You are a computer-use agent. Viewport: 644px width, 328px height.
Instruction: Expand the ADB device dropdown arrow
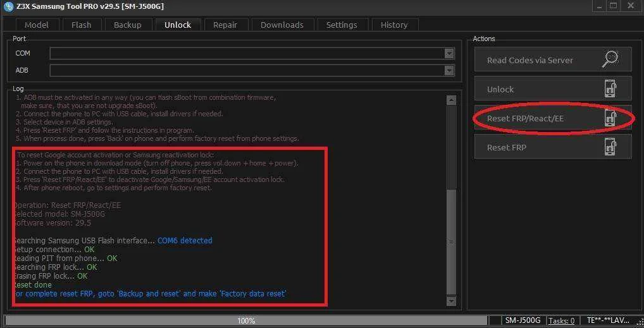point(449,70)
